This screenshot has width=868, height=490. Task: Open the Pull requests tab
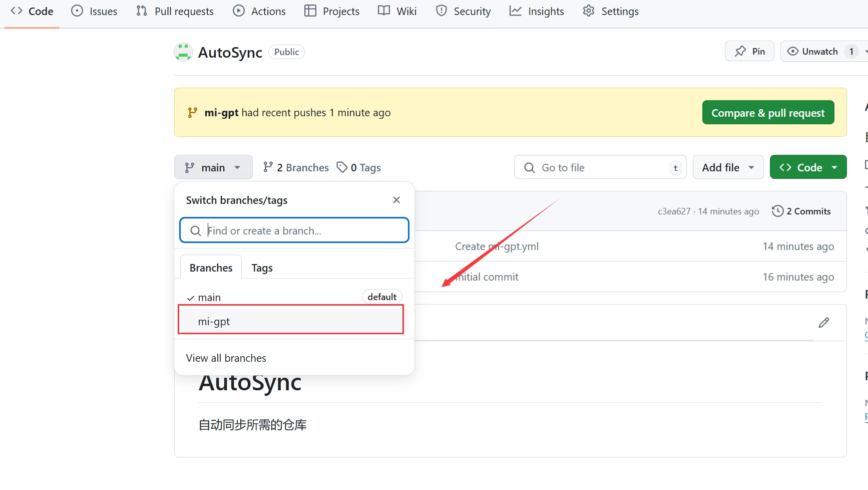(175, 12)
